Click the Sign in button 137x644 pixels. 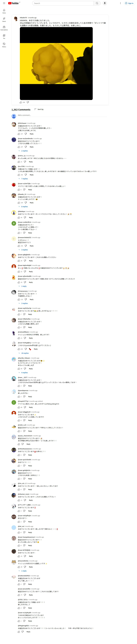tap(129, 3)
